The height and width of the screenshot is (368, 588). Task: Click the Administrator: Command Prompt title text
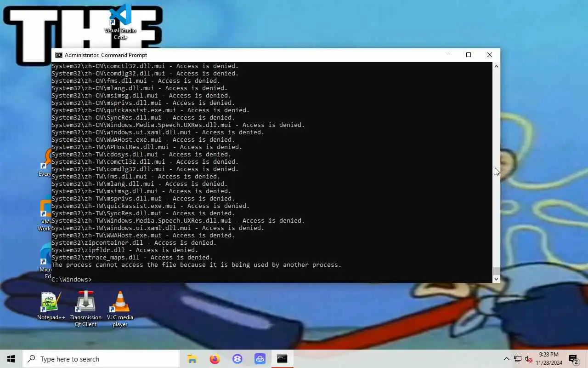[x=106, y=55]
